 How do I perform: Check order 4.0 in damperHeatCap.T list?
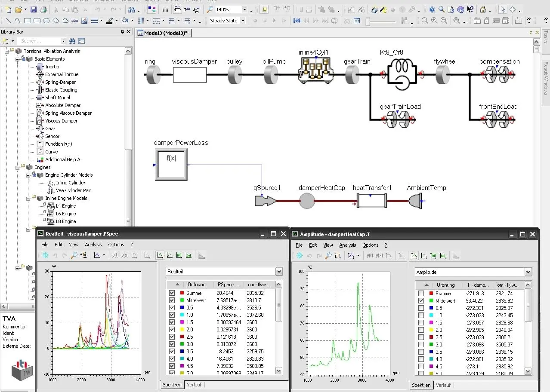[x=421, y=359]
